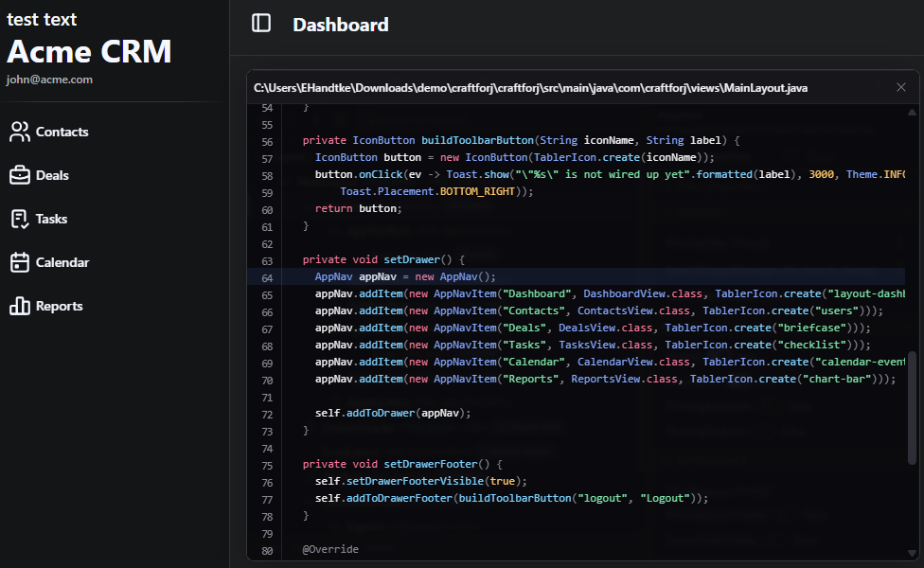Click the "Tasks" AppNavItem code line
Image resolution: width=924 pixels, height=568 pixels.
point(593,345)
